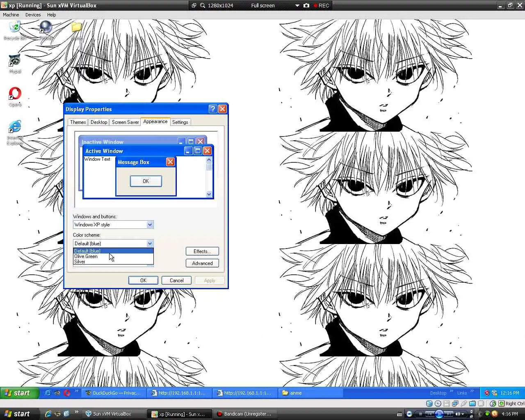Viewport: 525px width, 420px height.
Task: Click VirtualBox CD/DVD status icon
Action: coord(438,404)
